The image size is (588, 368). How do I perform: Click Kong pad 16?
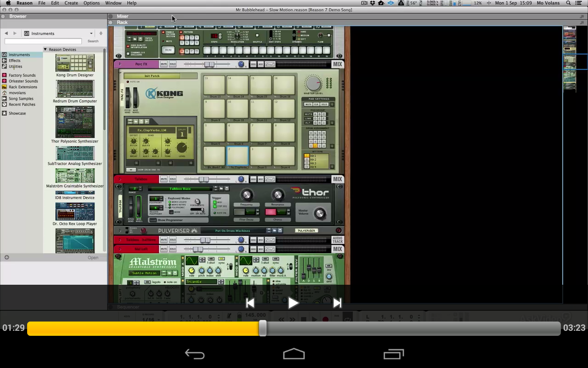(x=284, y=86)
